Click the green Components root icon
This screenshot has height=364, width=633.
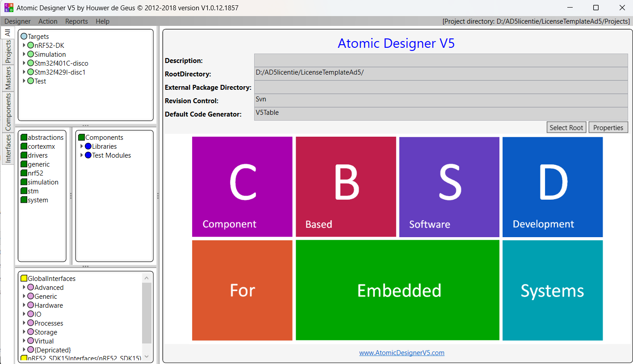[x=81, y=138]
